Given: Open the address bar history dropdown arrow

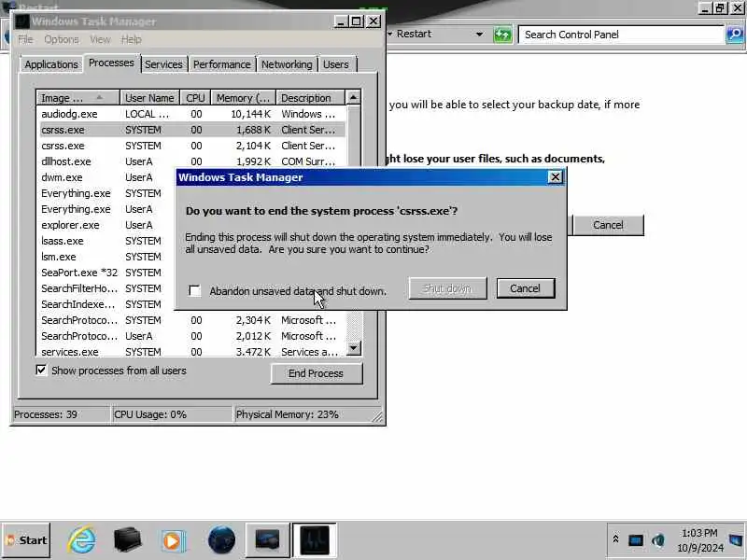Looking at the screenshot, I should pyautogui.click(x=479, y=34).
